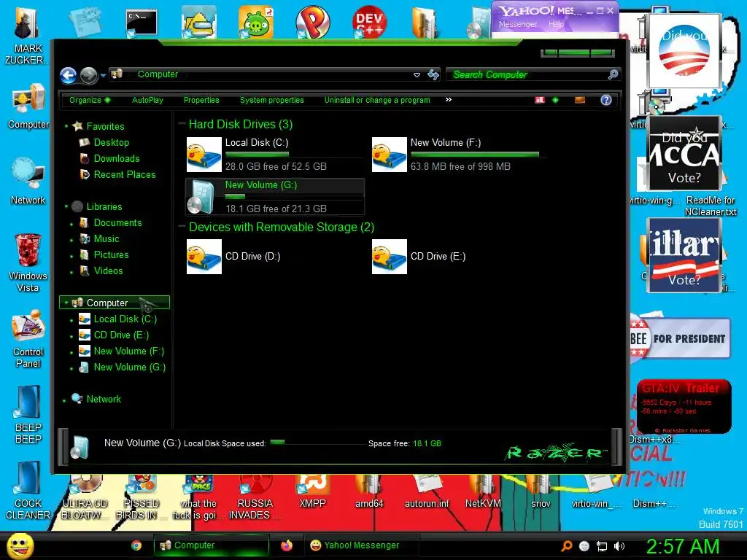Click Control Panel desktop icon
Viewport: 747px width, 560px height.
pos(28,339)
